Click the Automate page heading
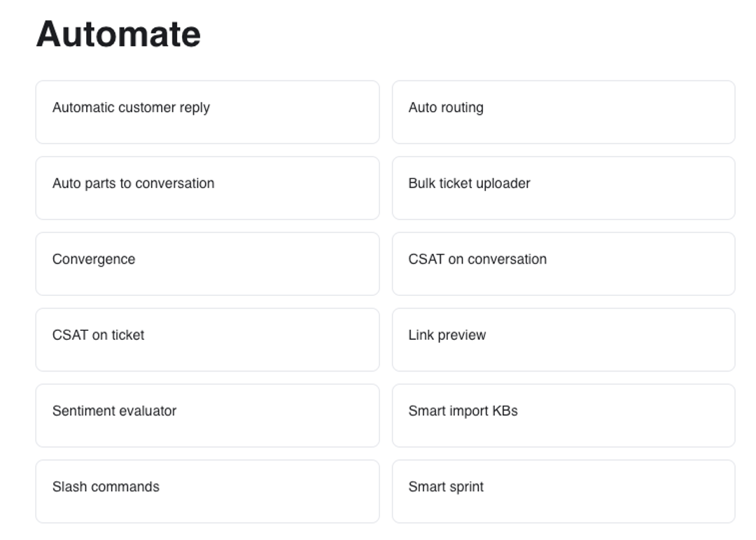This screenshot has width=756, height=540. coord(118,34)
